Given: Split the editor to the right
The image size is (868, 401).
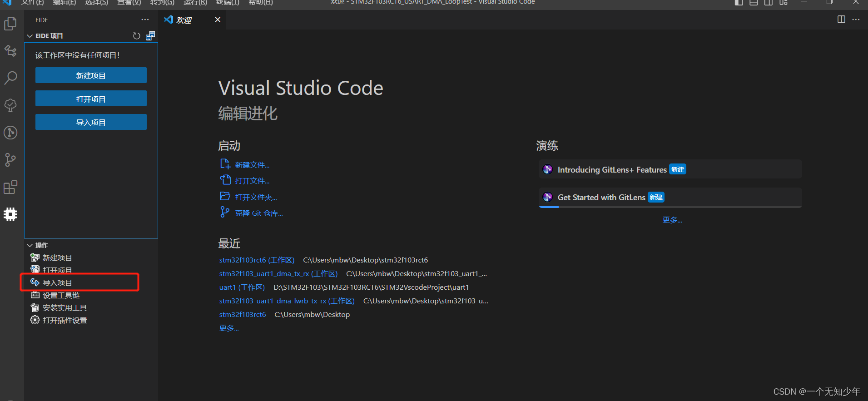Looking at the screenshot, I should [841, 19].
